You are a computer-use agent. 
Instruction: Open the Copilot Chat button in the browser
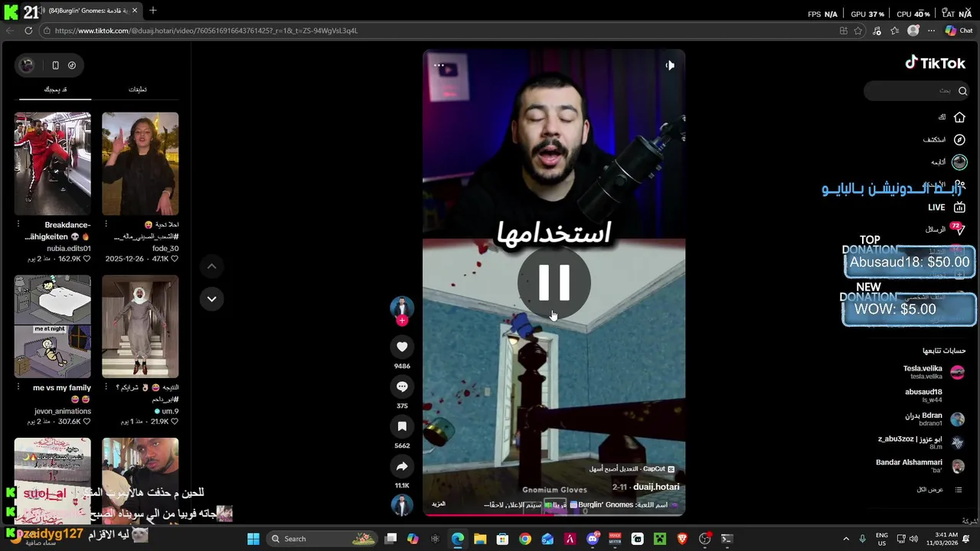click(x=959, y=31)
